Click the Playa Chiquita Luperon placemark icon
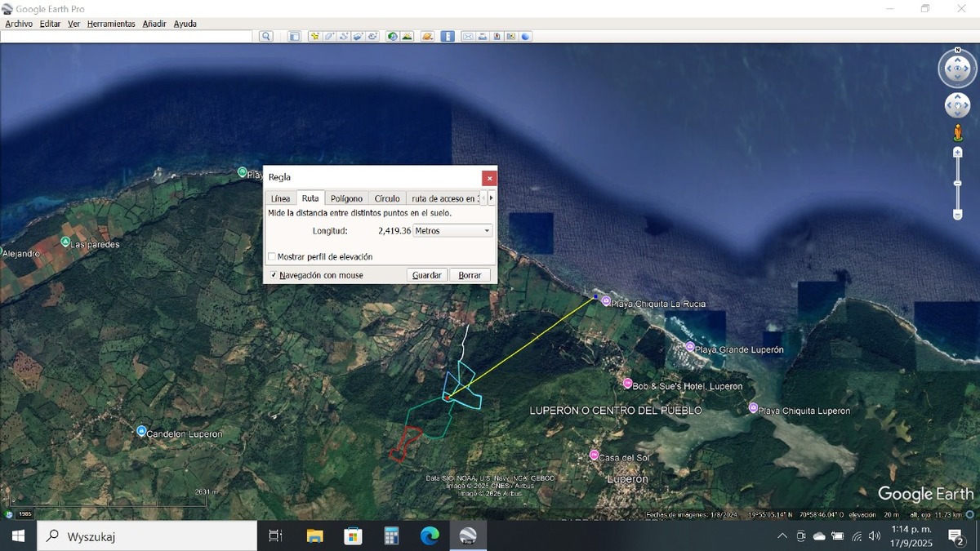Screen dimensions: 980x551 (753, 407)
